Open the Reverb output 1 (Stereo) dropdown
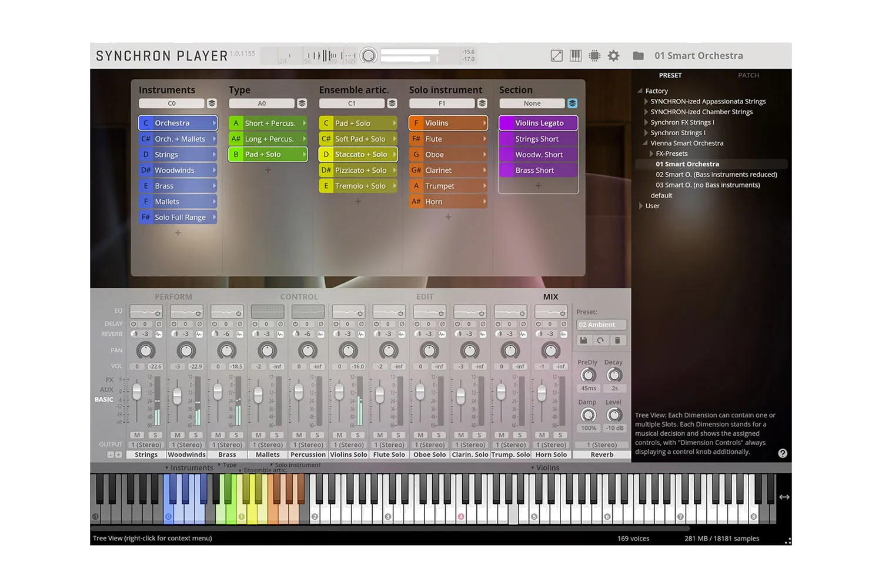The height and width of the screenshot is (588, 882). pyautogui.click(x=602, y=445)
